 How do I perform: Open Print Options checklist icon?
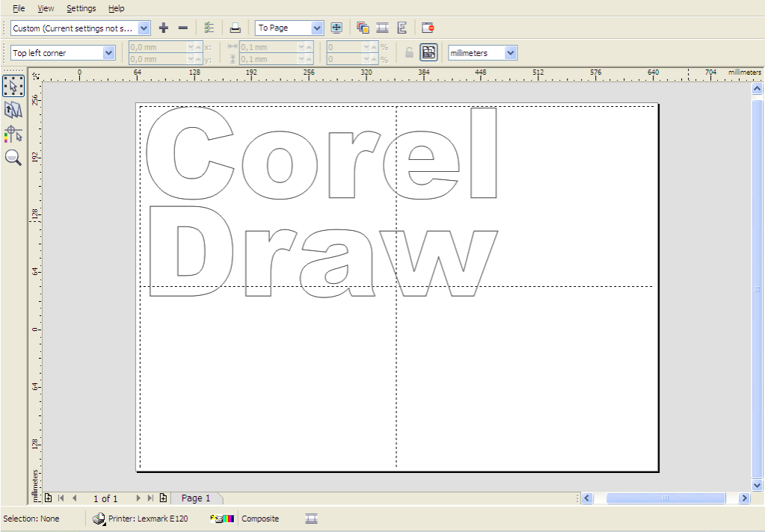tap(209, 28)
